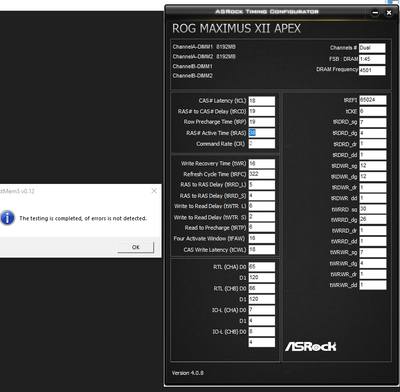Click the blue information icon in dialog

7,218
